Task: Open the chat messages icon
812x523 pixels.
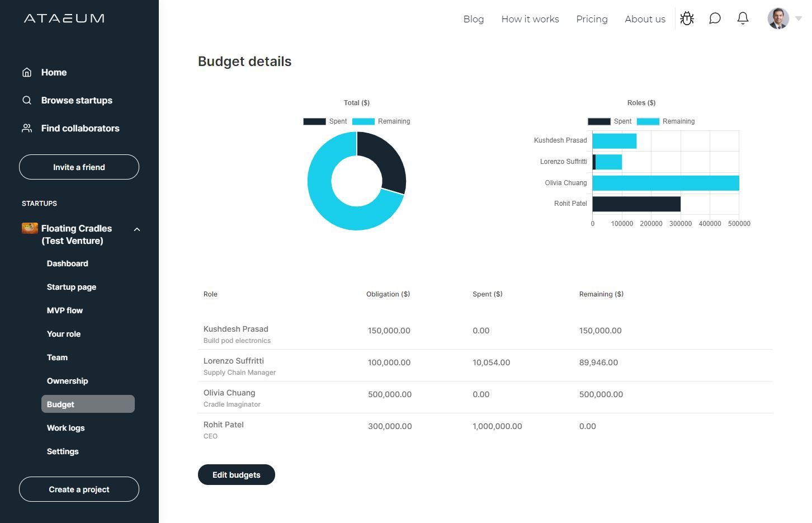Action: pyautogui.click(x=715, y=18)
